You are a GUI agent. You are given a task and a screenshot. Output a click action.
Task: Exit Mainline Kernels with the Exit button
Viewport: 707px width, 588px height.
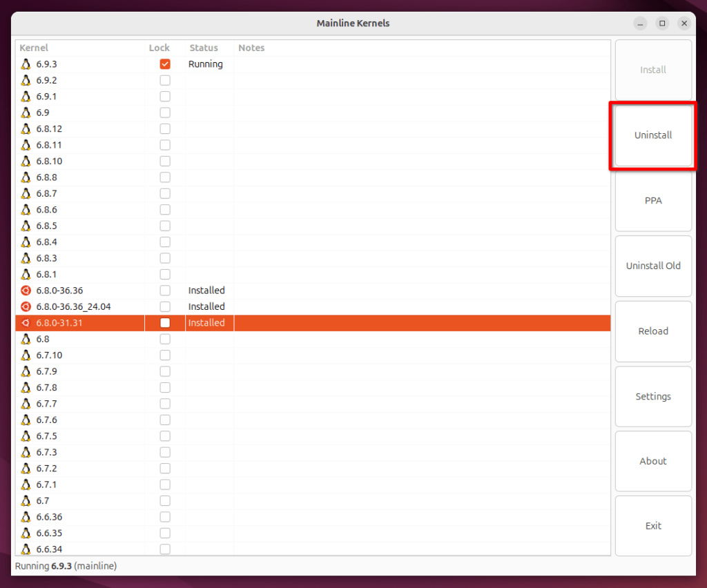pyautogui.click(x=653, y=526)
